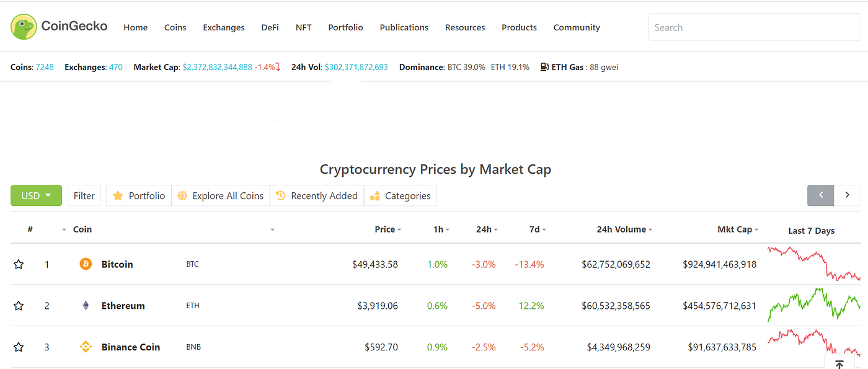Sort by the Coin column header
868x369 pixels.
(x=82, y=229)
